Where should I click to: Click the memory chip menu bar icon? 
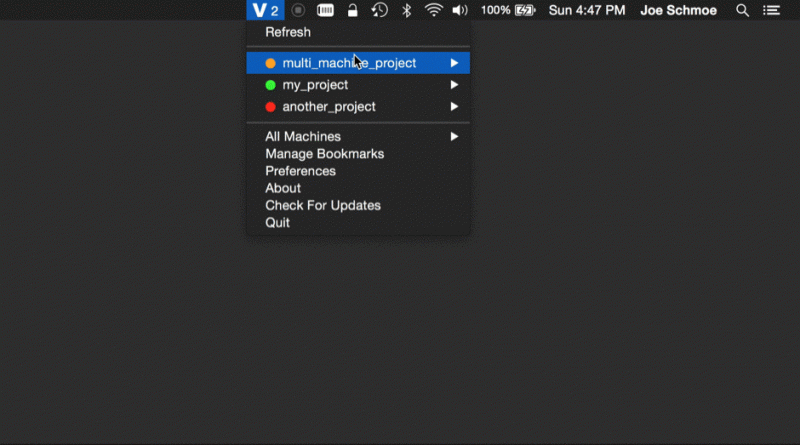(x=325, y=10)
